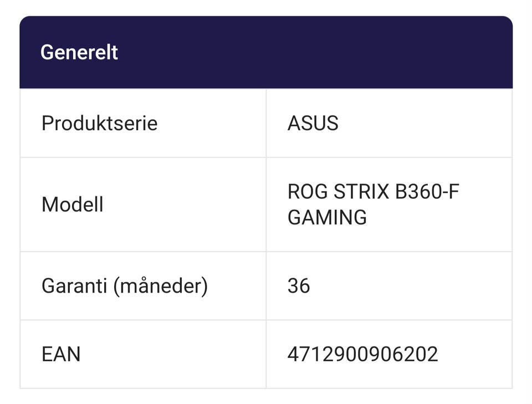Screen dimensions: 532x404
Task: Click the word ROG in model cell
Action: click(307, 192)
